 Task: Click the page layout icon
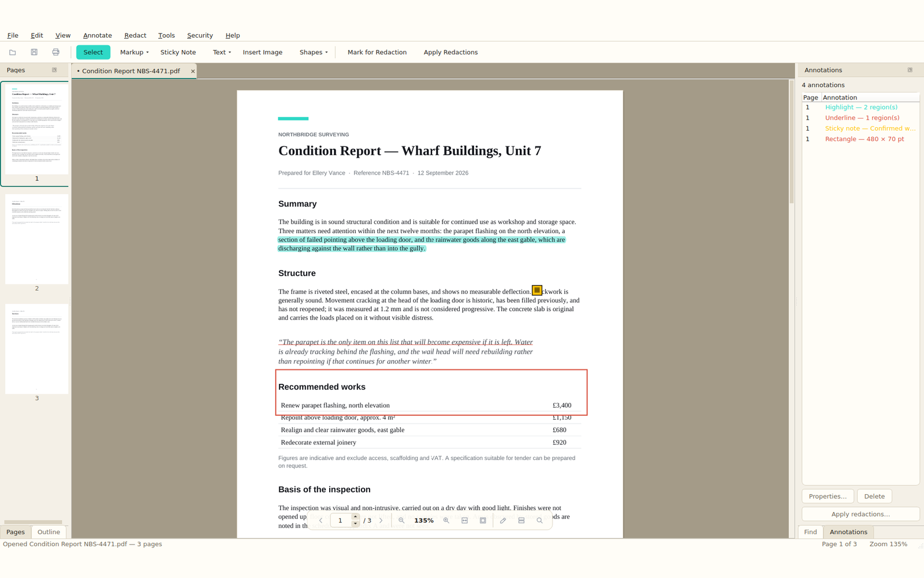click(521, 520)
